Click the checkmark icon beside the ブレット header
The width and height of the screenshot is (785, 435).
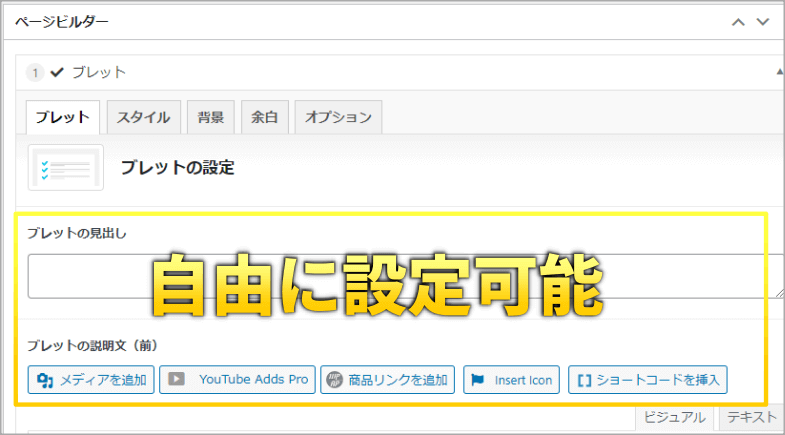click(57, 73)
